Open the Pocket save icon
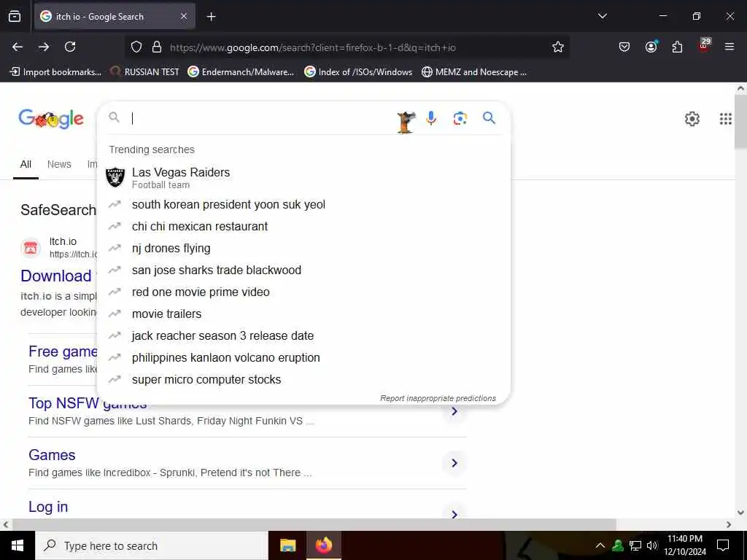The height and width of the screenshot is (560, 747). (624, 47)
